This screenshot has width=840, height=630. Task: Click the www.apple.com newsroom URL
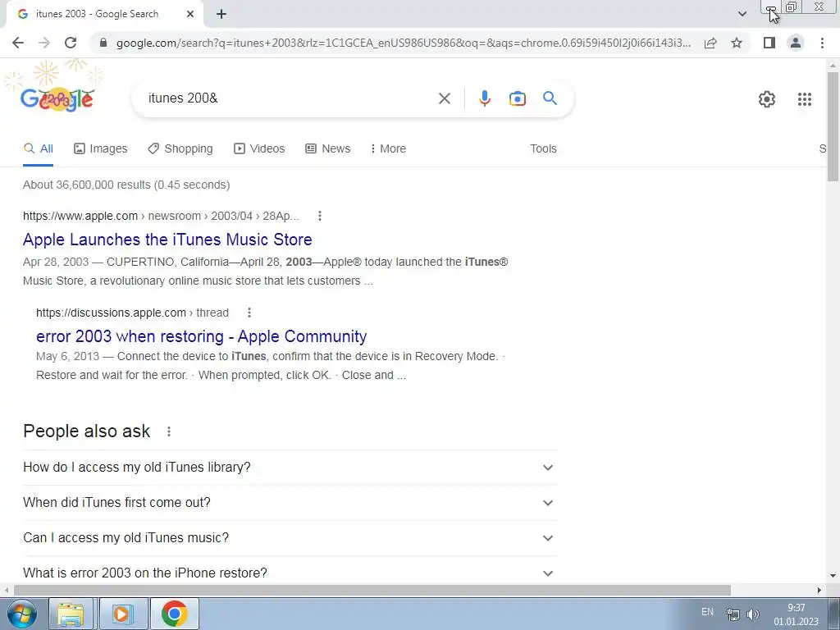click(x=161, y=216)
